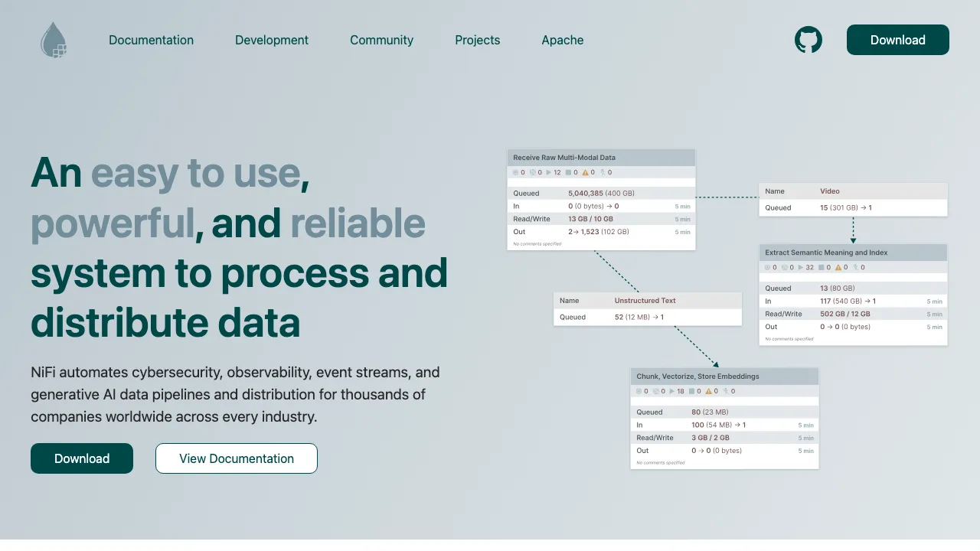Click the running play icon in Extract Semantic Meaning box
This screenshot has width=980, height=551.
pyautogui.click(x=801, y=267)
